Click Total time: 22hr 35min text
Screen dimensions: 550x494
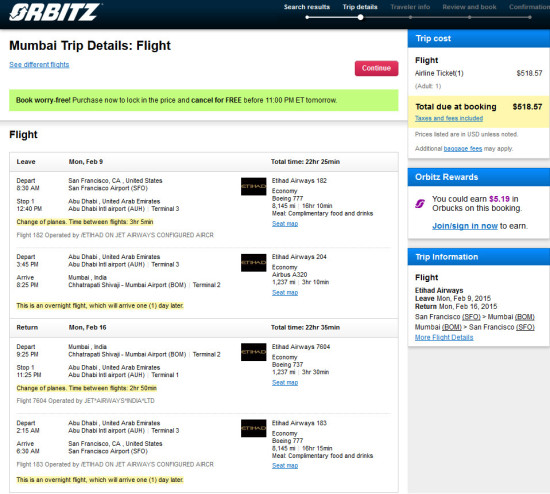[x=305, y=327]
